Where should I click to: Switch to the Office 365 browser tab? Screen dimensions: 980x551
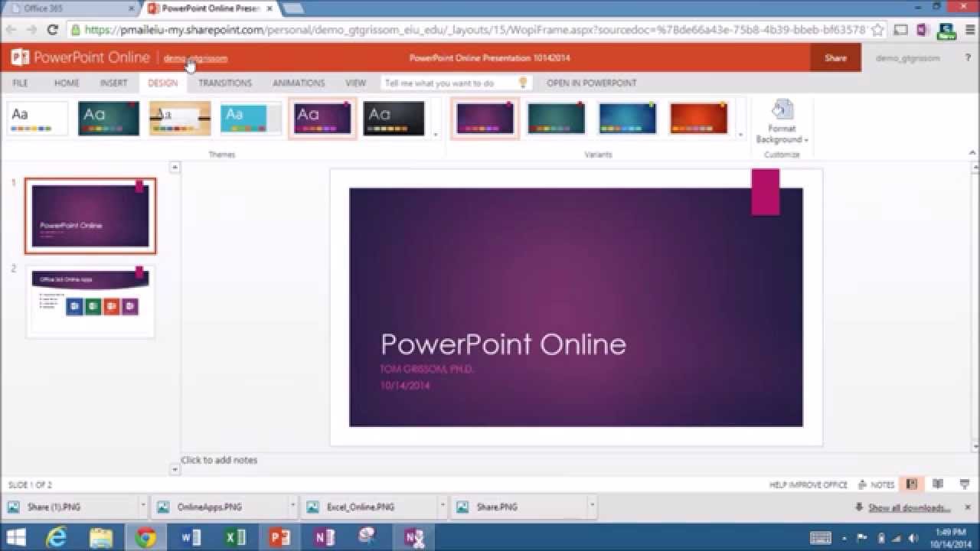pyautogui.click(x=69, y=8)
